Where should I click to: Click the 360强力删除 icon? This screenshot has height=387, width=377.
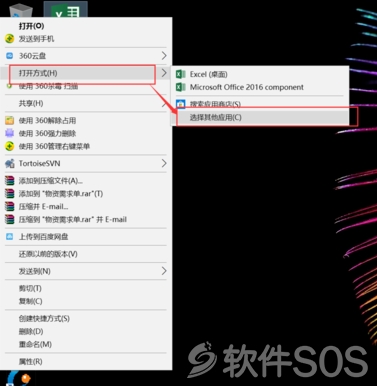(x=9, y=133)
